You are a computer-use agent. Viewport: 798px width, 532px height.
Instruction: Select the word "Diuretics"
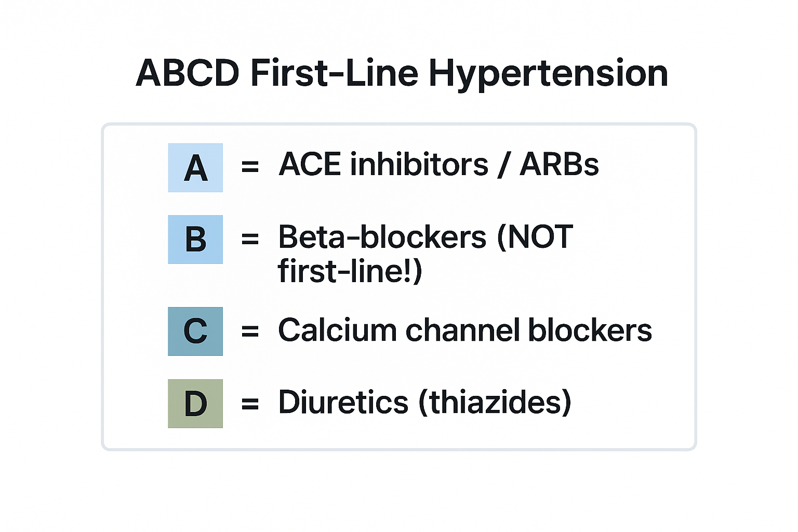click(x=343, y=402)
